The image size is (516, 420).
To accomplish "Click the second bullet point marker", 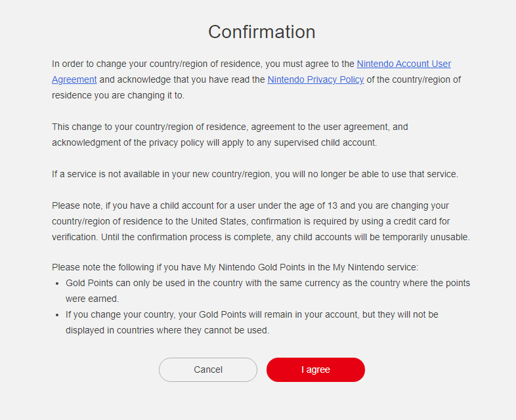I will pos(57,315).
